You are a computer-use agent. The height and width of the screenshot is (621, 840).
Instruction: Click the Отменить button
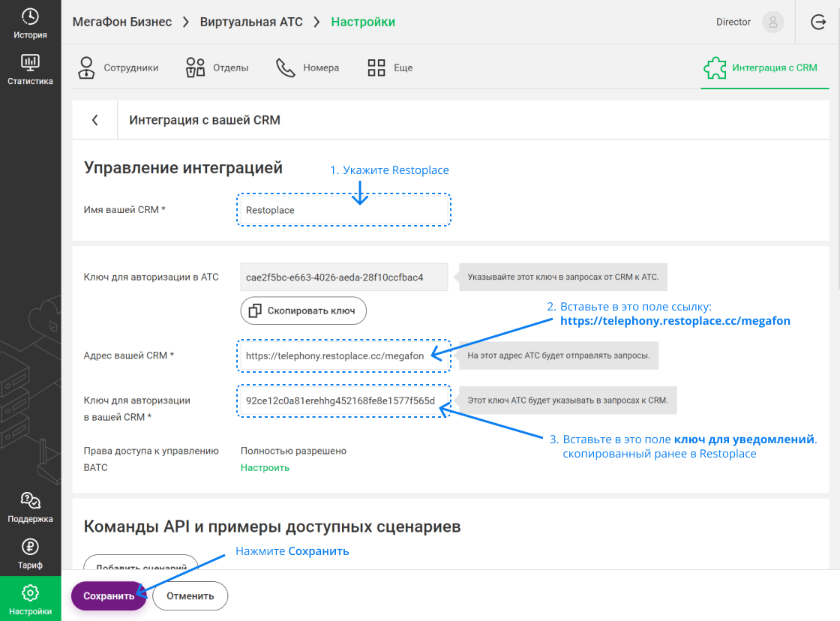click(x=190, y=595)
